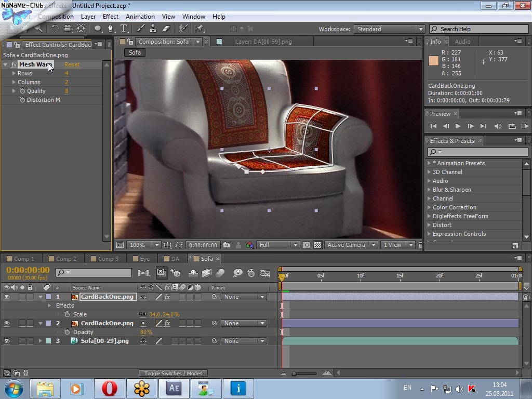Click the Toggle Switches / Modes button
The image size is (532, 399).
[x=173, y=373]
